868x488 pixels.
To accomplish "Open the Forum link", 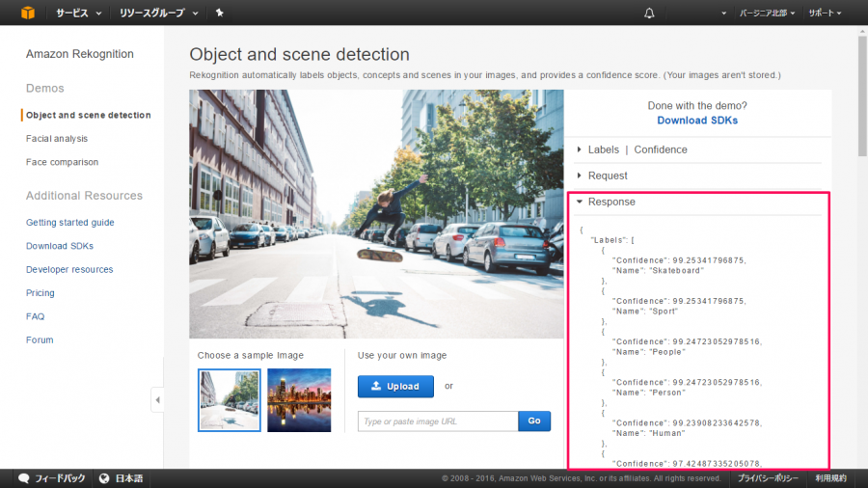I will [x=40, y=340].
